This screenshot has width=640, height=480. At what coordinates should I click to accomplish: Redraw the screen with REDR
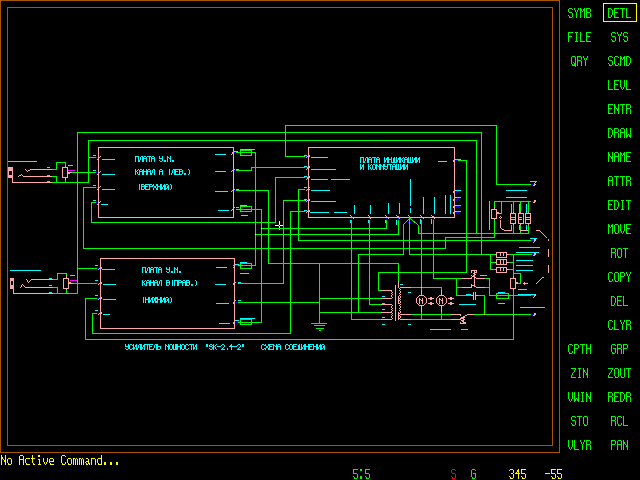tap(619, 397)
